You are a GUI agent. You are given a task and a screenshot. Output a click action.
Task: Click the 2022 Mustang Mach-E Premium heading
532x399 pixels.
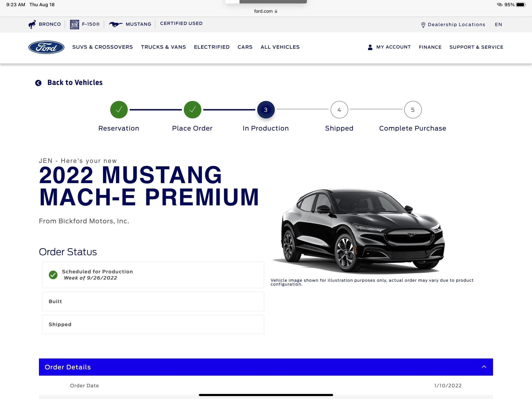click(149, 186)
